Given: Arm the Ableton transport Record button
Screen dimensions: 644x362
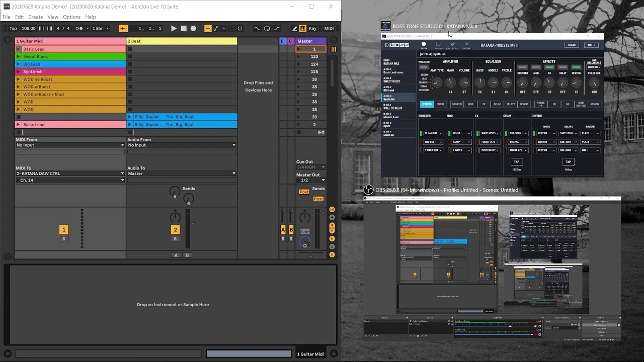Looking at the screenshot, I should [x=193, y=29].
